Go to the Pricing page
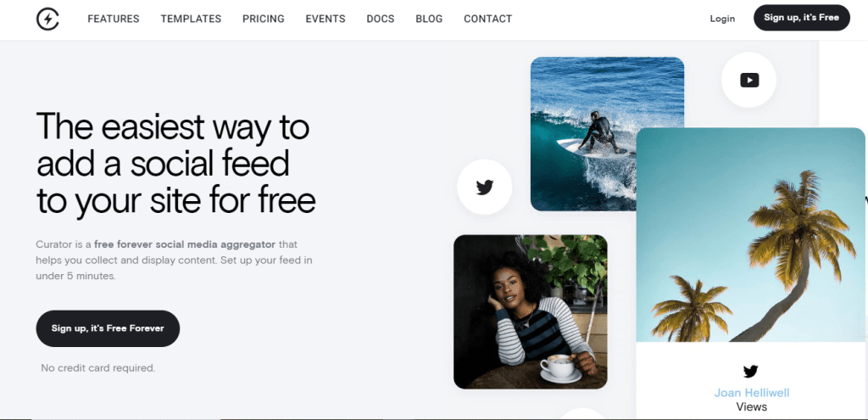This screenshot has height=420, width=868. 264,19
